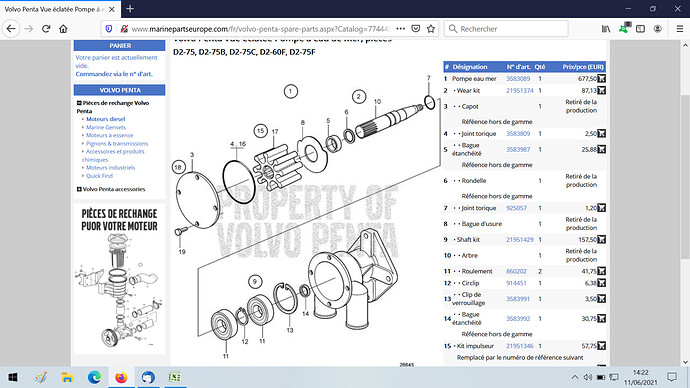Add Pompe eau mer 3583089 to cart
This screenshot has height=388, width=690.
point(602,79)
